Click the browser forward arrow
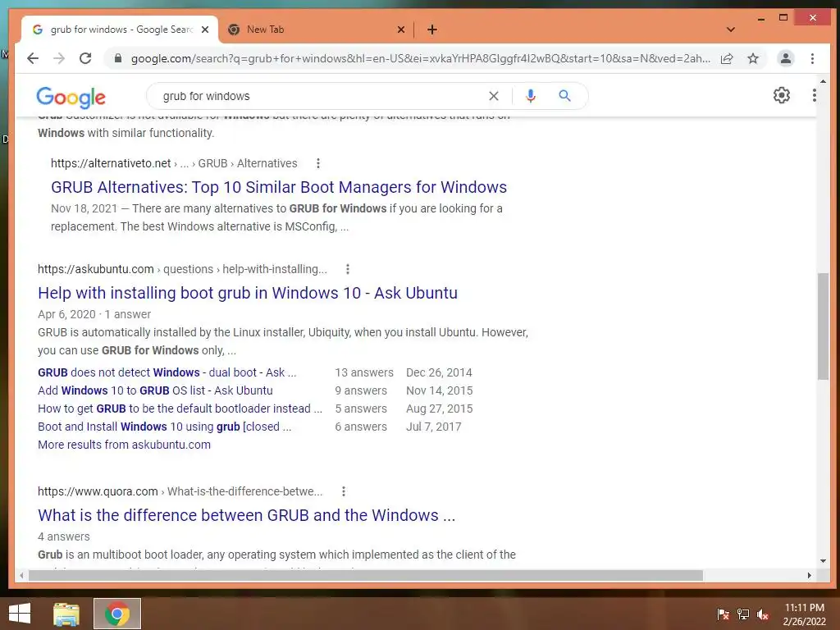Screen dimensions: 840x630 59,58
